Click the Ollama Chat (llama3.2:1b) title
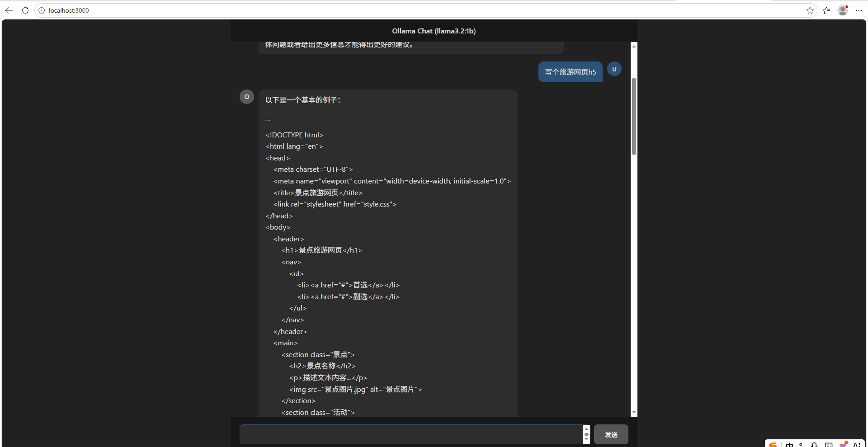Image resolution: width=868 pixels, height=447 pixels. click(434, 31)
